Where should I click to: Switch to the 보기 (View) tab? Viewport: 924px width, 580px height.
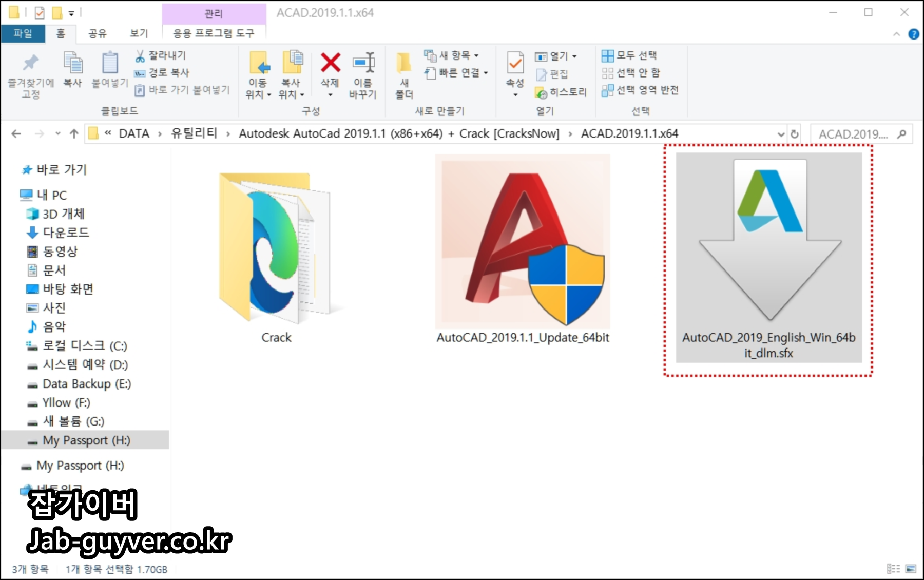coord(139,33)
